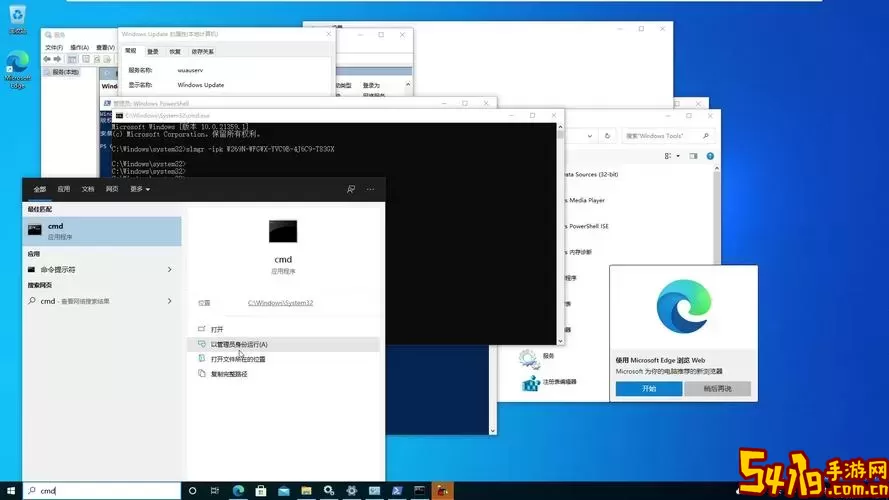This screenshot has height=500, width=889.
Task: Click the 开始 button in Edge popup
Action: tap(649, 389)
